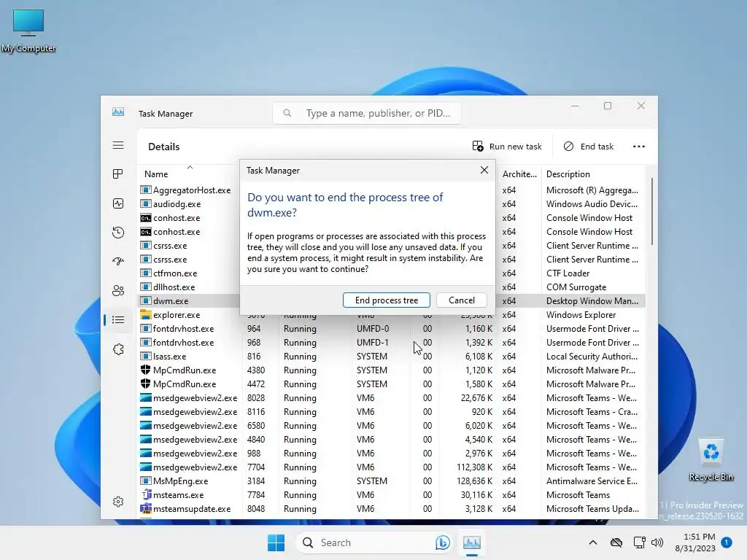Cancel the end process tree dialog

(x=461, y=300)
